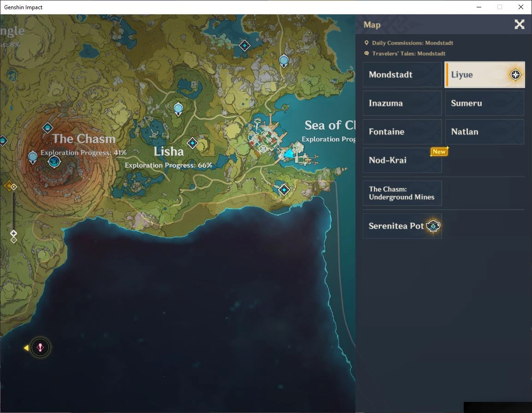Click the pink quest marker in the sea area

40,348
